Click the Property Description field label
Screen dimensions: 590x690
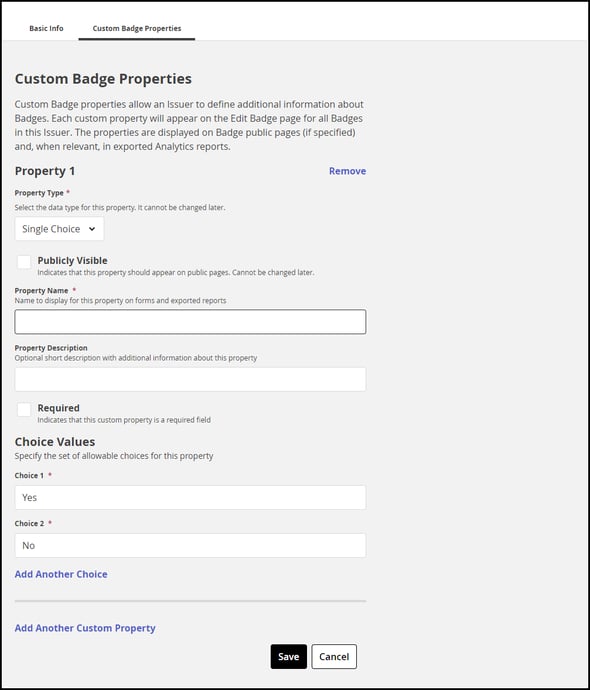[x=51, y=348]
